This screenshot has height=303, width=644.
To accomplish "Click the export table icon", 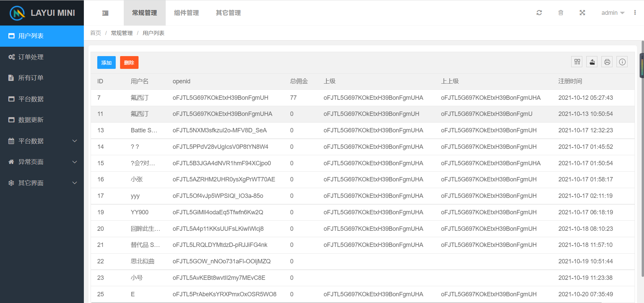I will [592, 62].
